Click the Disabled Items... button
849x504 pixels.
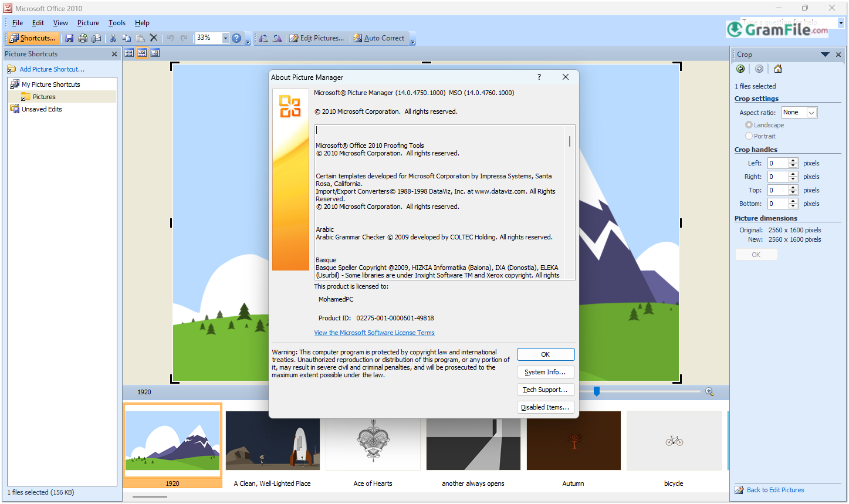point(546,407)
